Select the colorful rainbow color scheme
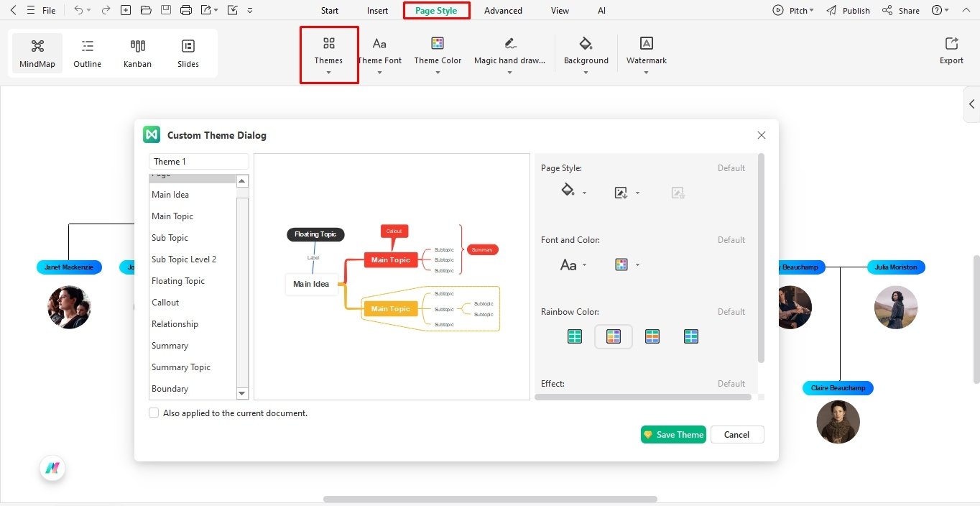980x506 pixels. 614,336
